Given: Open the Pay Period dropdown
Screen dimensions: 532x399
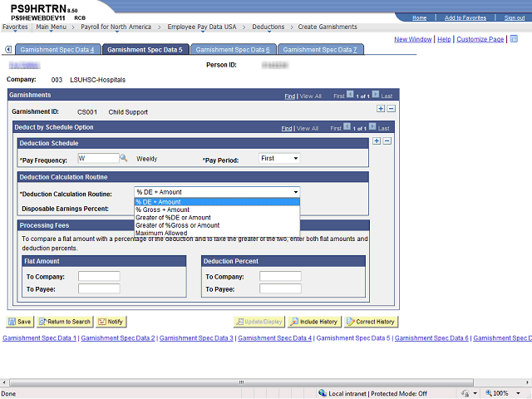Looking at the screenshot, I should pyautogui.click(x=278, y=158).
